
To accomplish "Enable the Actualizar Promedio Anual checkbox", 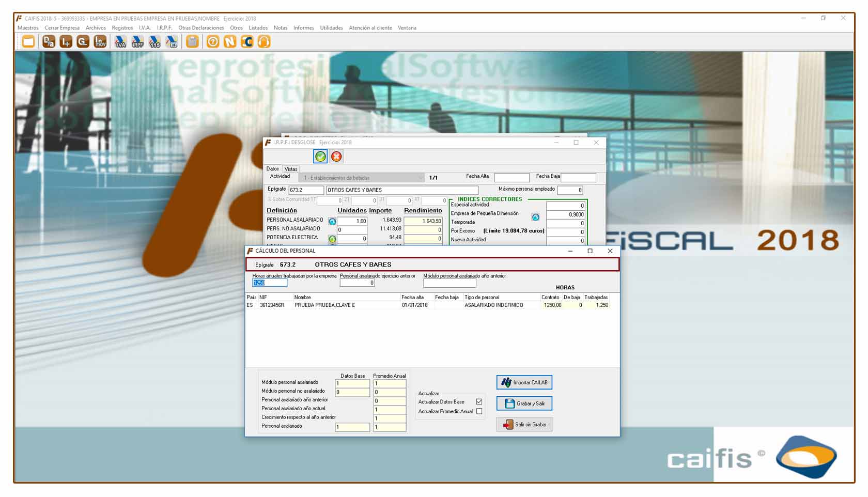I will [x=479, y=412].
